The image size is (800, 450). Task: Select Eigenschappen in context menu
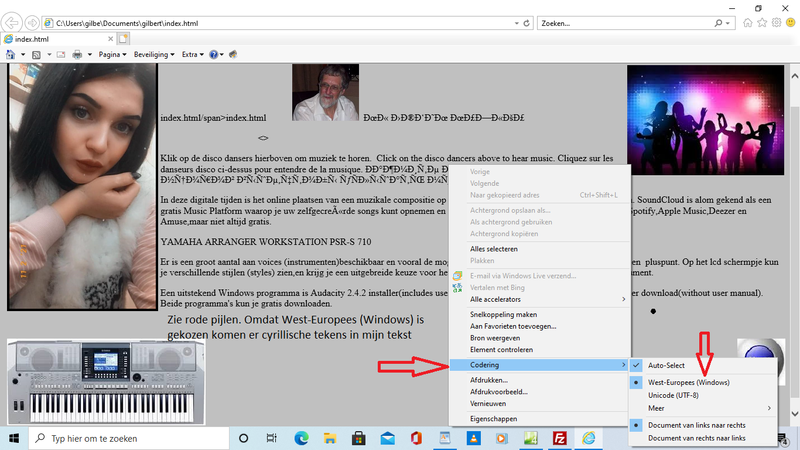[492, 418]
